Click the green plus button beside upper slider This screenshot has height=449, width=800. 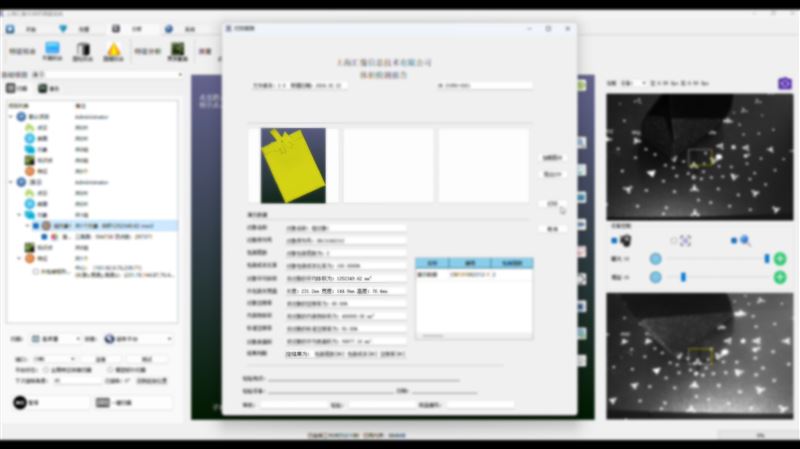780,259
